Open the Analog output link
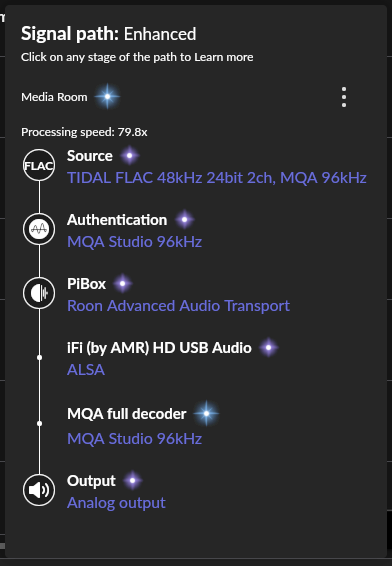The image size is (392, 566). point(116,503)
